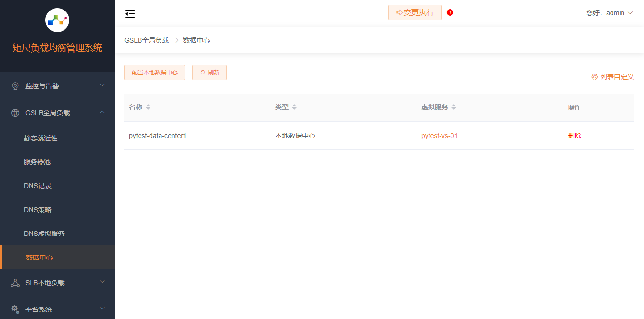Open list customization via the 列表自定义 gear icon
Image resolution: width=644 pixels, height=319 pixels.
point(594,76)
